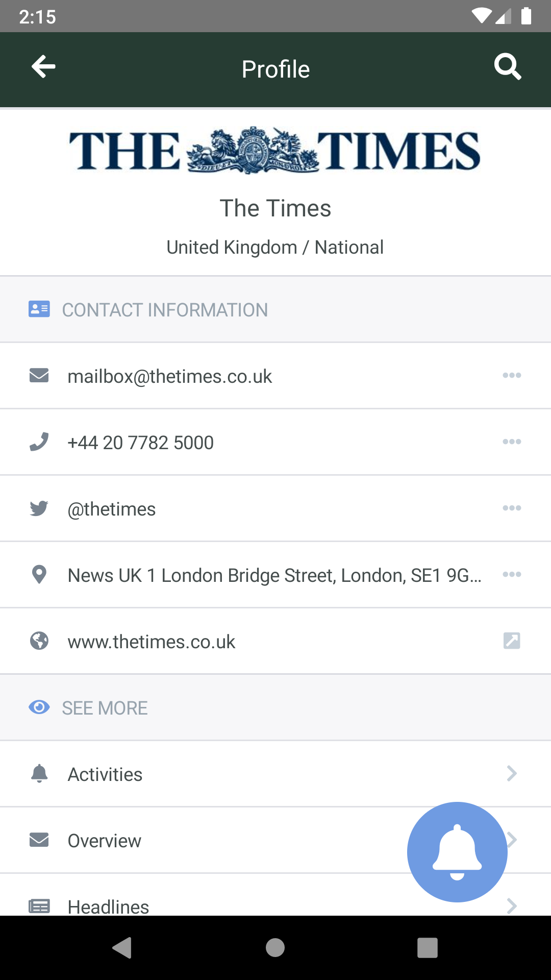
Task: Open search with magnifying glass icon
Action: click(507, 67)
